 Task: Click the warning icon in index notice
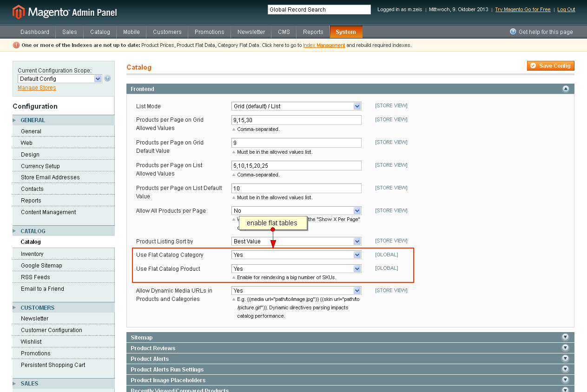pos(16,45)
